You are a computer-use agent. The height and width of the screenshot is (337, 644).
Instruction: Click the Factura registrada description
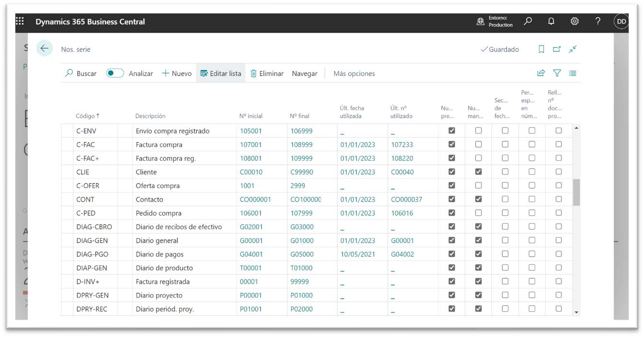coord(163,282)
